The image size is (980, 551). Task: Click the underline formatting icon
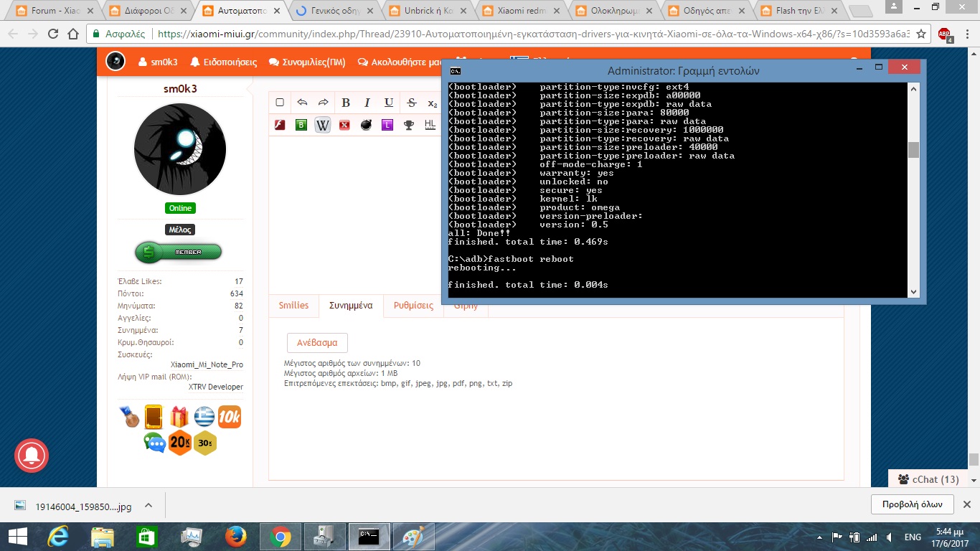click(389, 103)
